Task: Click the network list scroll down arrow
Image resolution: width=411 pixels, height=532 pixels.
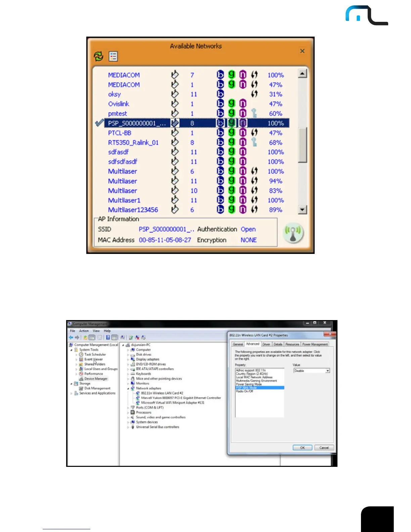Action: (x=303, y=210)
